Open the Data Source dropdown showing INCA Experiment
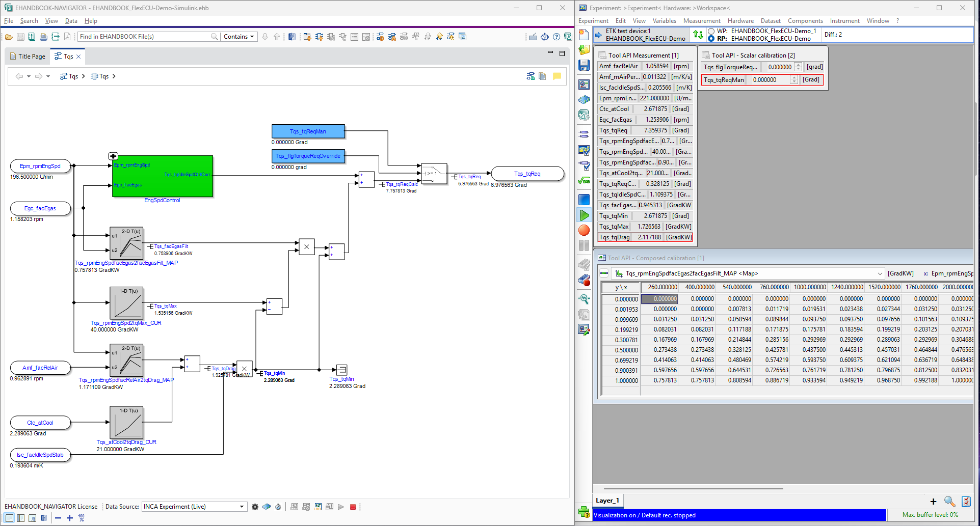 (241, 506)
